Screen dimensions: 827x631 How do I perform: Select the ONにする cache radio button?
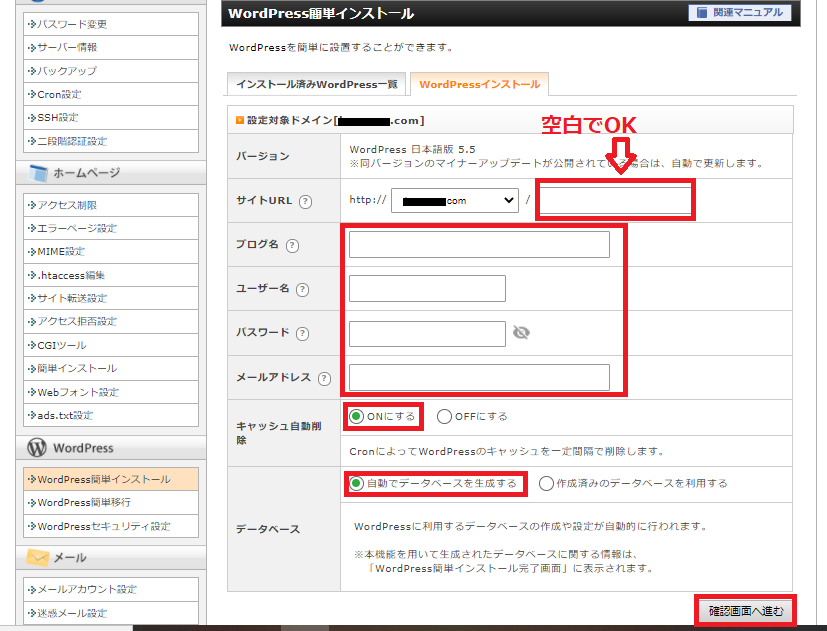pyautogui.click(x=357, y=416)
